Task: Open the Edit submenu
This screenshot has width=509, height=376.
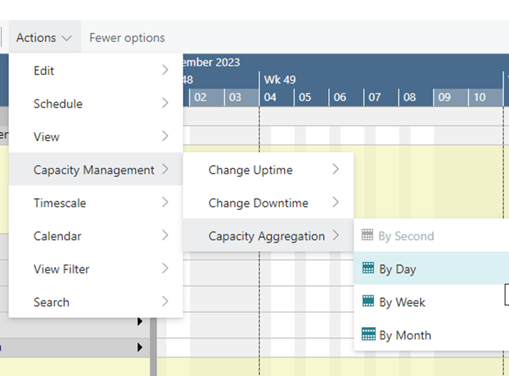Action: point(96,70)
